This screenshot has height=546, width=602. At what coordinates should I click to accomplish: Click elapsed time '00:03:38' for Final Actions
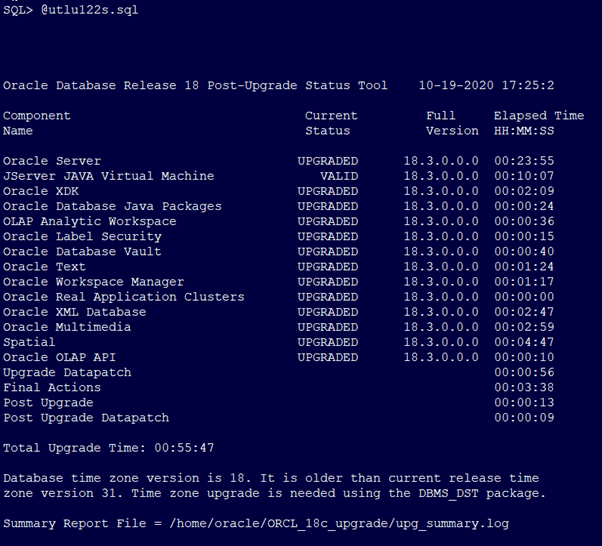pos(524,387)
